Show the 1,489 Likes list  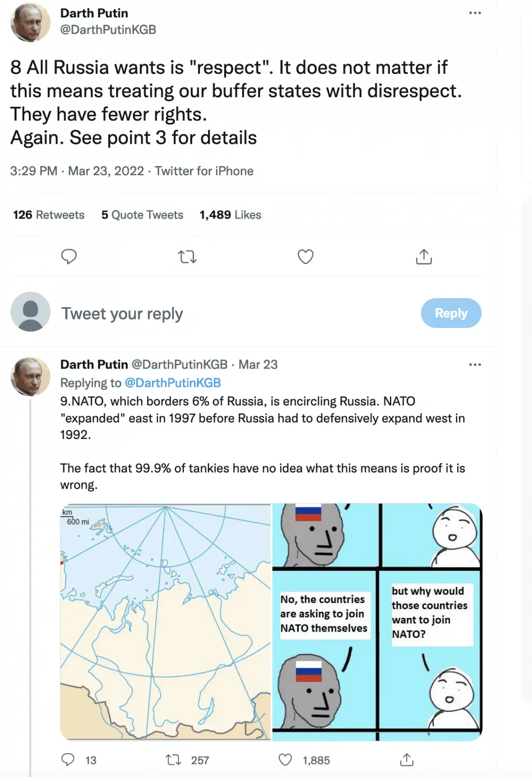coord(230,215)
